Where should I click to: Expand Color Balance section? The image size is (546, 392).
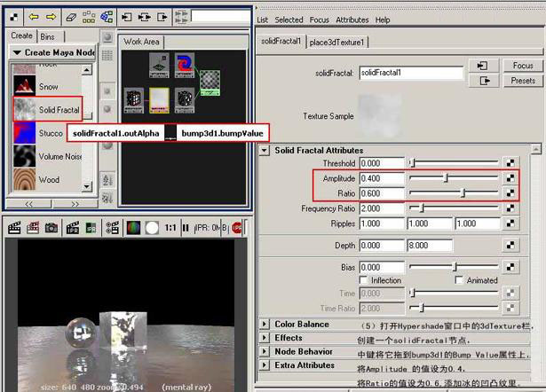point(265,325)
